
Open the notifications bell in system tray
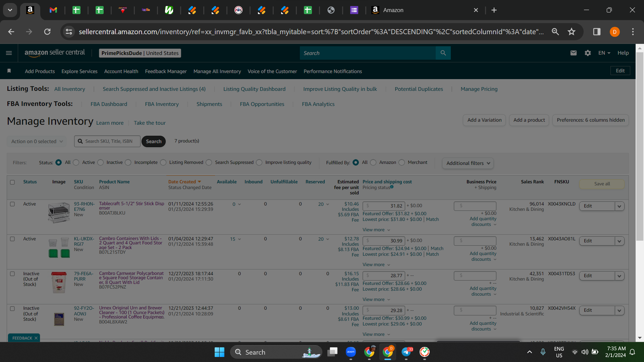tap(632, 352)
